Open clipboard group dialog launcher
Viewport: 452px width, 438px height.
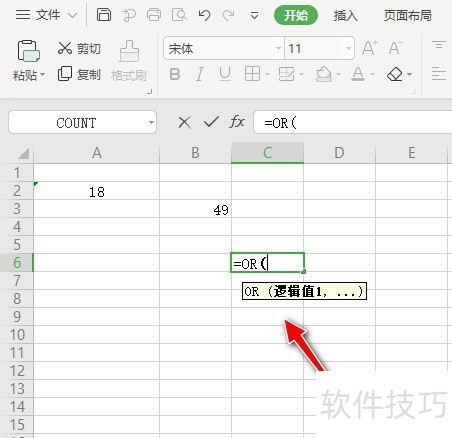coord(149,91)
